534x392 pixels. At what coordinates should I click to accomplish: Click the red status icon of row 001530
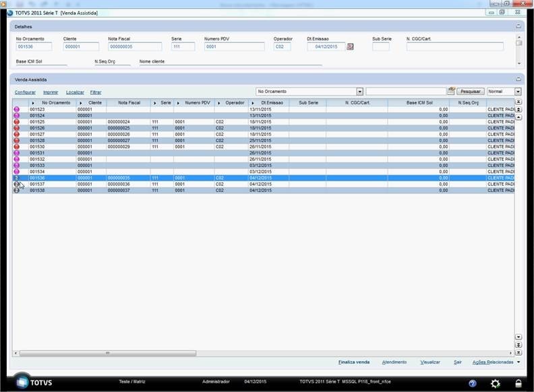click(16, 147)
